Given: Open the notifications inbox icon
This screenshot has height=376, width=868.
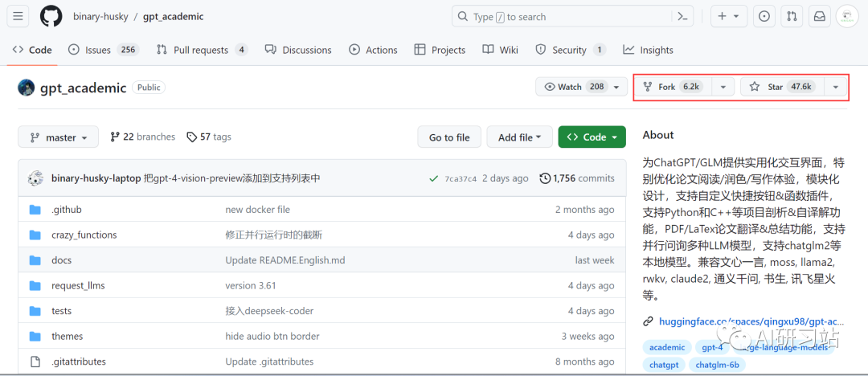Looking at the screenshot, I should 819,17.
